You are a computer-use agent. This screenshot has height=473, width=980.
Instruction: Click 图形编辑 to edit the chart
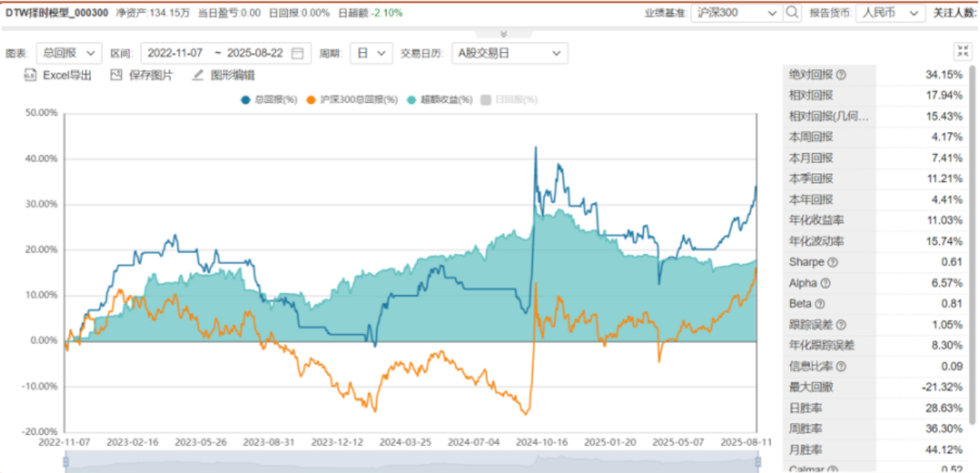click(224, 75)
